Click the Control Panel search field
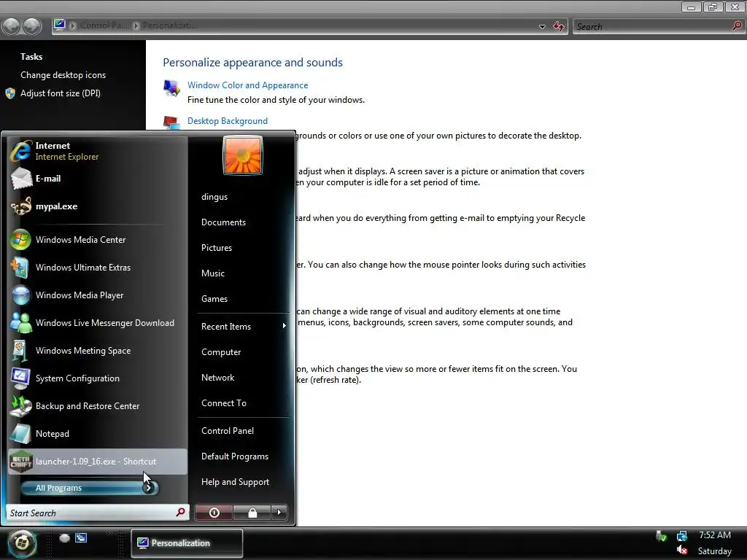747x560 pixels. point(659,27)
